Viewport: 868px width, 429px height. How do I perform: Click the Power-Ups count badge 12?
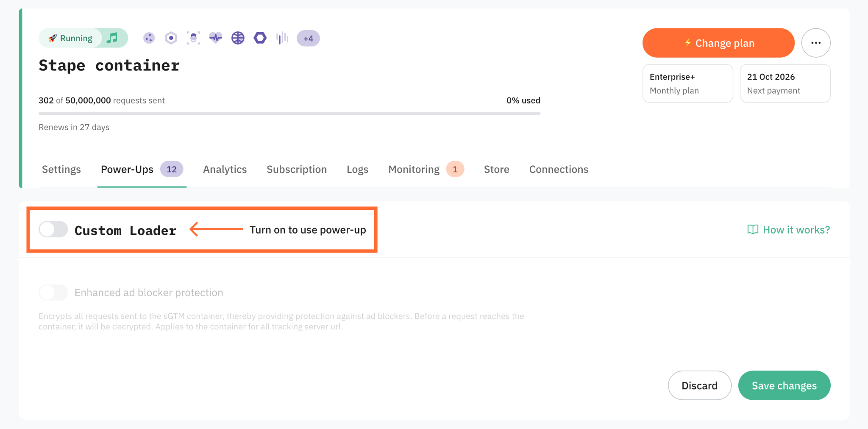tap(172, 169)
